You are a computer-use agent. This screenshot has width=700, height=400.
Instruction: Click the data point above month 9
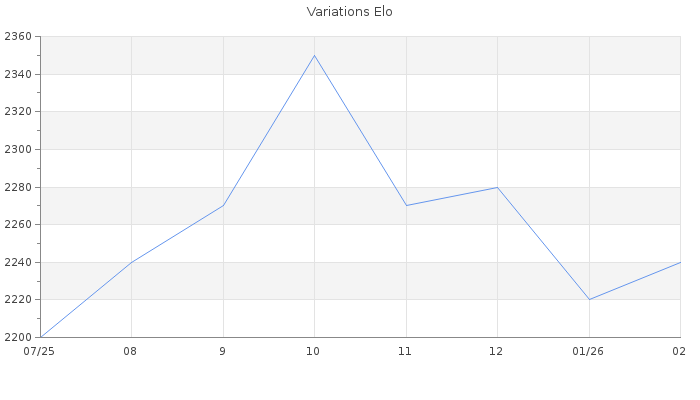tap(223, 205)
